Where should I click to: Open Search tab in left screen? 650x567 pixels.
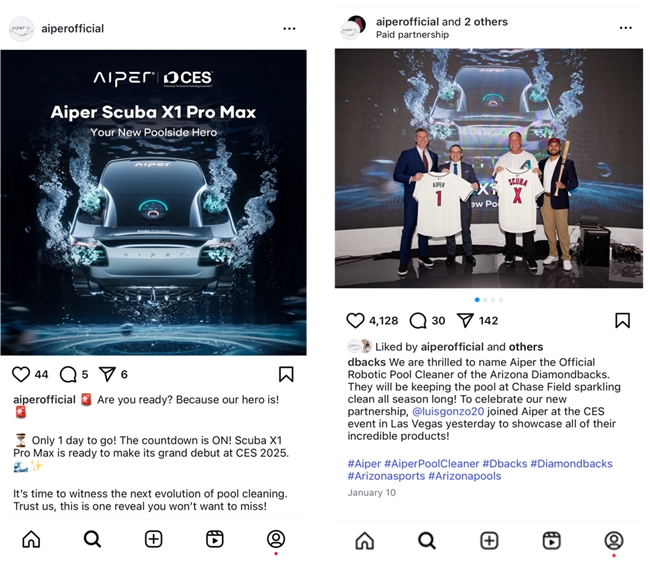pos(92,539)
